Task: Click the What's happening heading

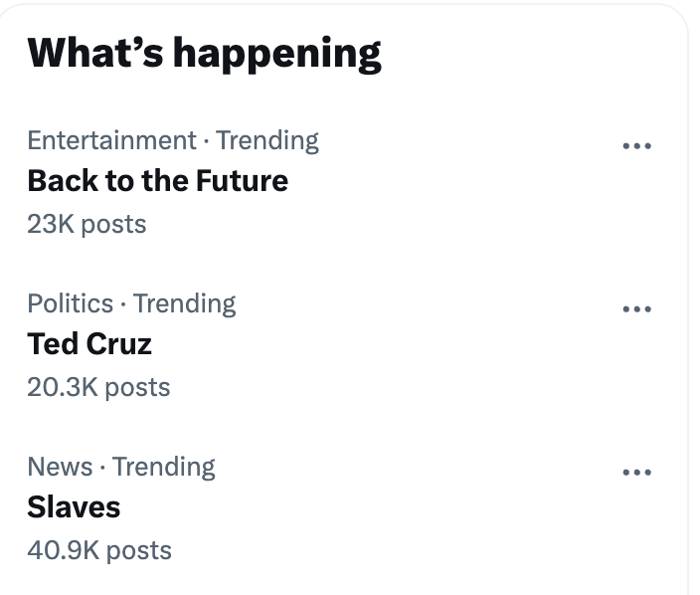Action: [204, 53]
